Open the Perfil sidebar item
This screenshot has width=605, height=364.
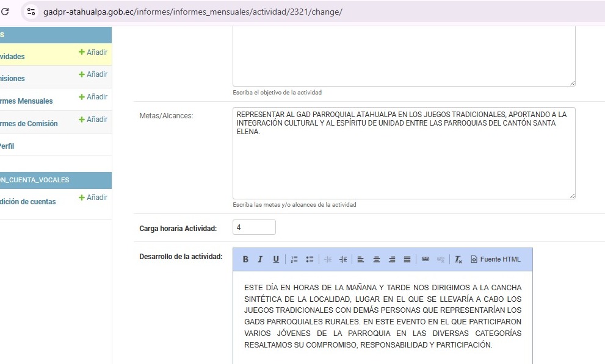tap(7, 146)
